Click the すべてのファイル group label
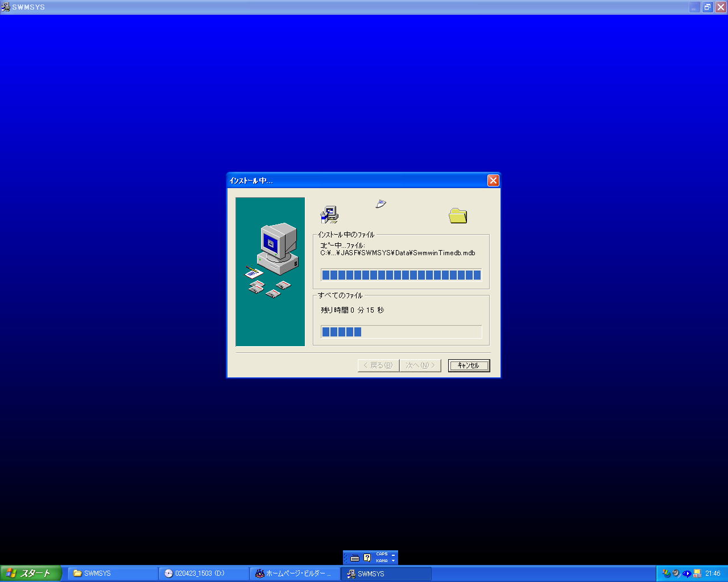The height and width of the screenshot is (582, 728). [x=340, y=296]
